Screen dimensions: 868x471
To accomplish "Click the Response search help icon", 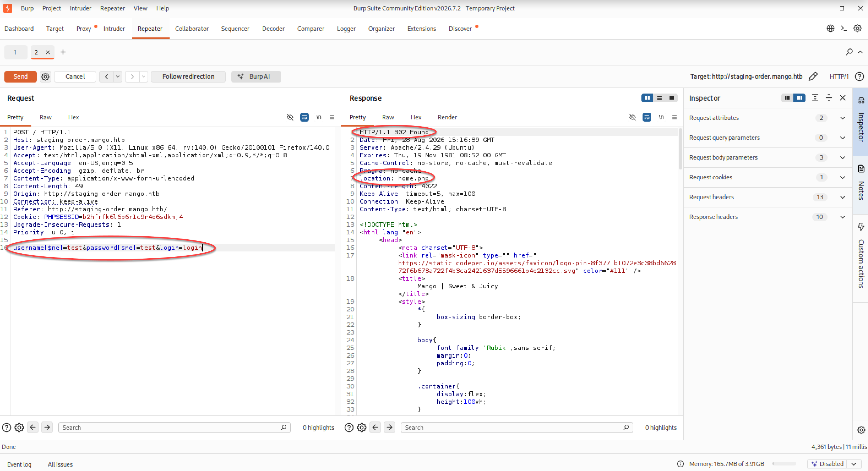I will (x=349, y=427).
